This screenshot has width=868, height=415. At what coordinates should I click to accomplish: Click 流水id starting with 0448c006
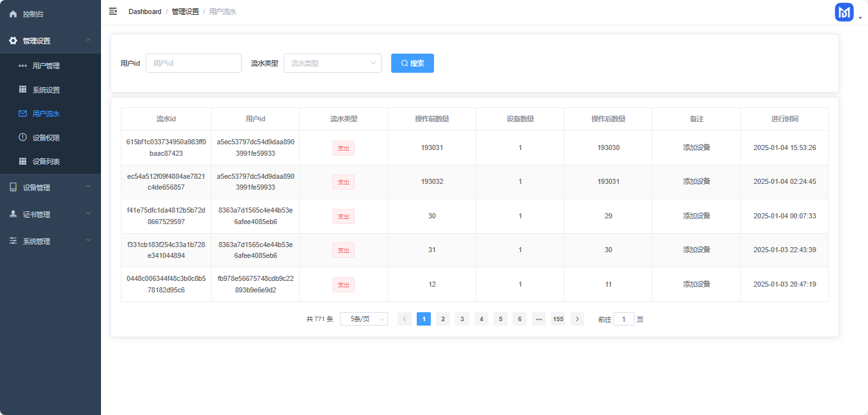coord(166,285)
